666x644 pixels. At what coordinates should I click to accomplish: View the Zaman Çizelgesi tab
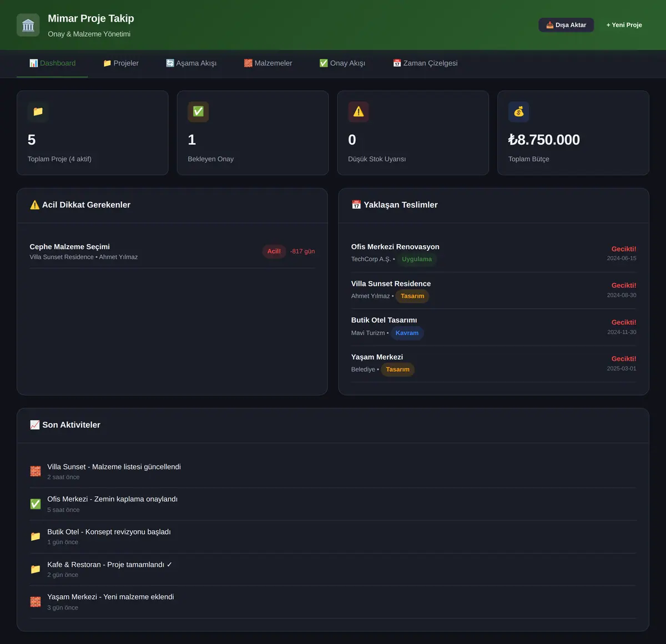pyautogui.click(x=425, y=63)
